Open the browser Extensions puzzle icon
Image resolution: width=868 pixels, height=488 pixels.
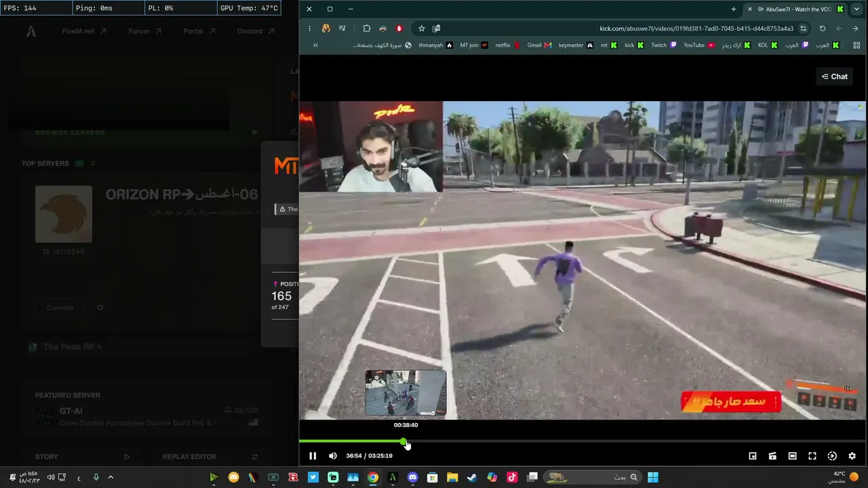point(367,28)
